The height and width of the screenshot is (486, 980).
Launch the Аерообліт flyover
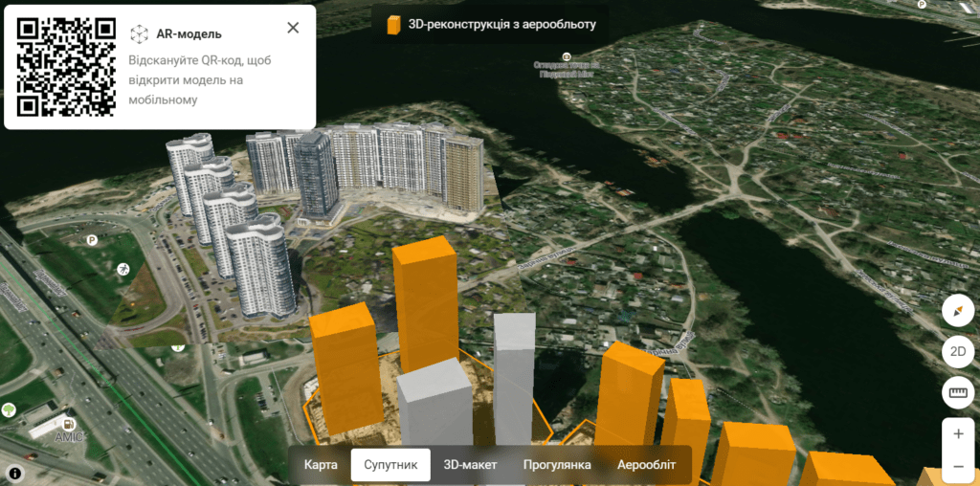(x=646, y=465)
